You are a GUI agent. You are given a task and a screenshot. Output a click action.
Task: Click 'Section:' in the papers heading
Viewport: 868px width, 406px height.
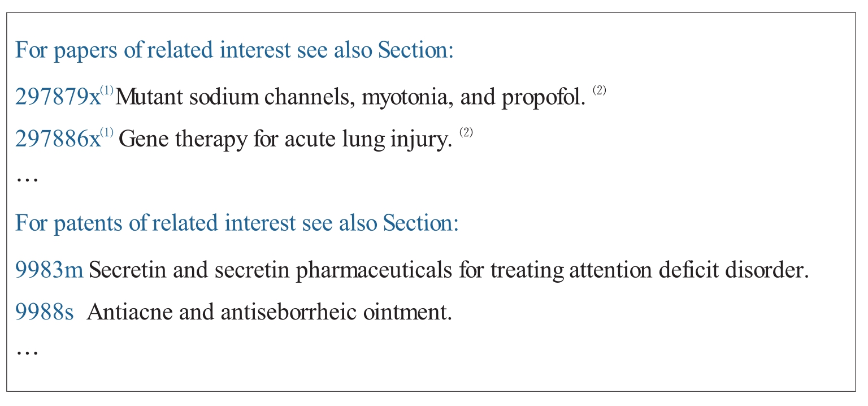click(415, 50)
